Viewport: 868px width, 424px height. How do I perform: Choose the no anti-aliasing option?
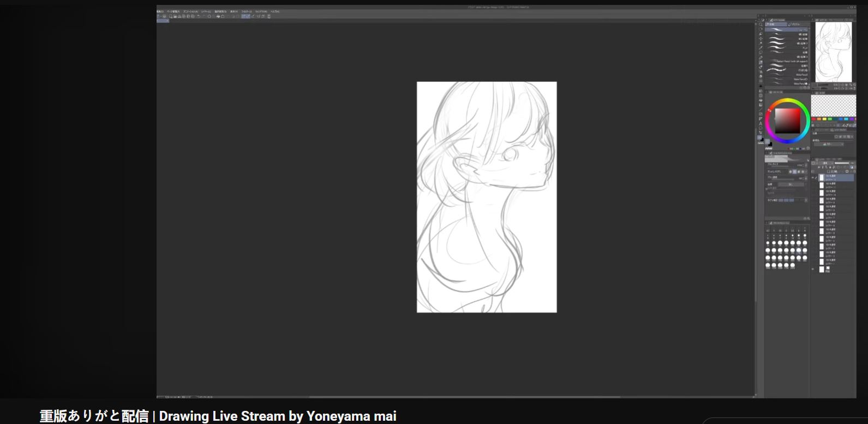click(x=791, y=171)
